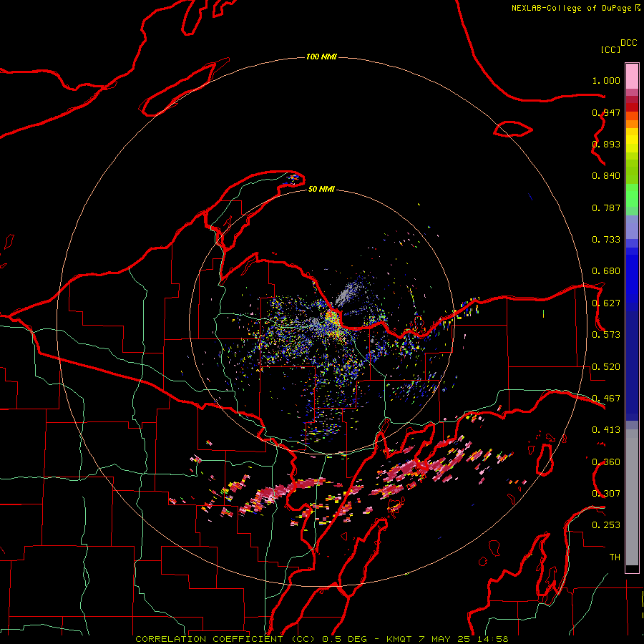Click the Correlation Coefficient caption at bottom

[x=322, y=639]
